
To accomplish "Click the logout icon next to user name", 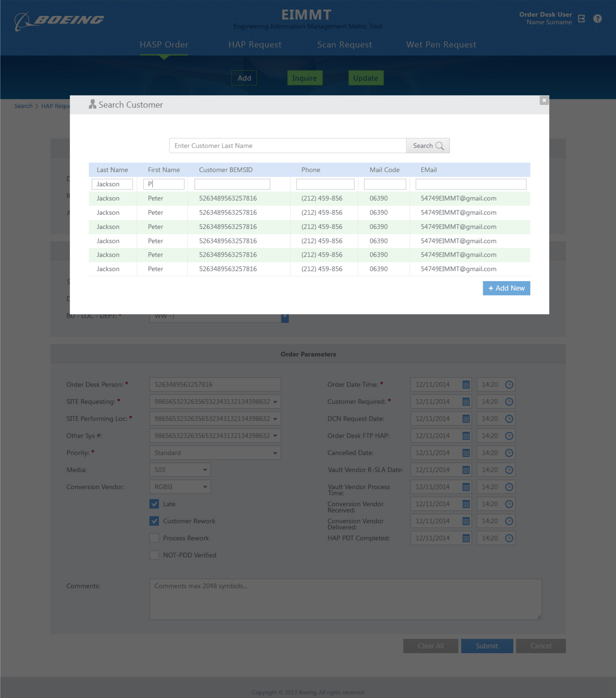I will pos(582,19).
